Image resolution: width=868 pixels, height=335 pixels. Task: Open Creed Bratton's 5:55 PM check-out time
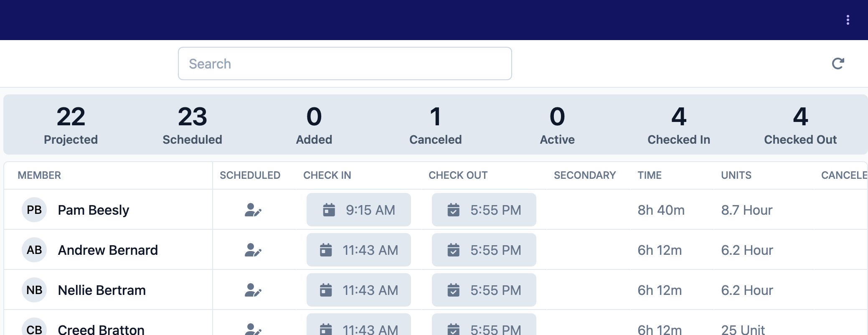pyautogui.click(x=484, y=325)
